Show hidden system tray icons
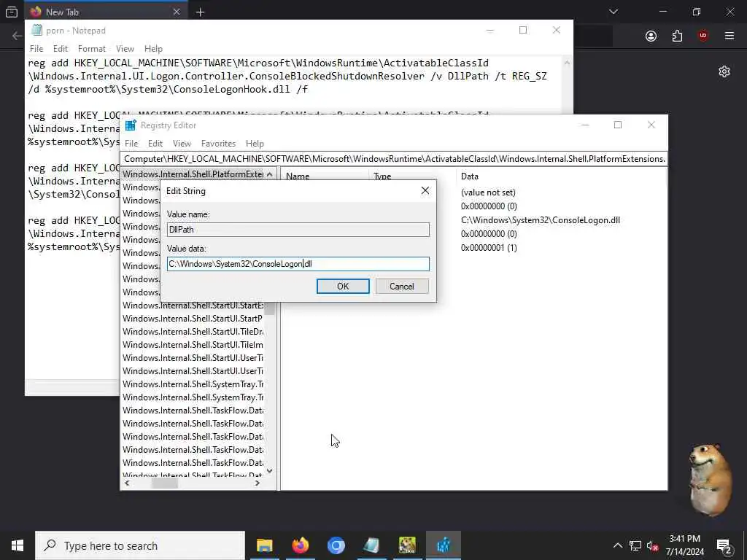The width and height of the screenshot is (747, 560). point(617,545)
